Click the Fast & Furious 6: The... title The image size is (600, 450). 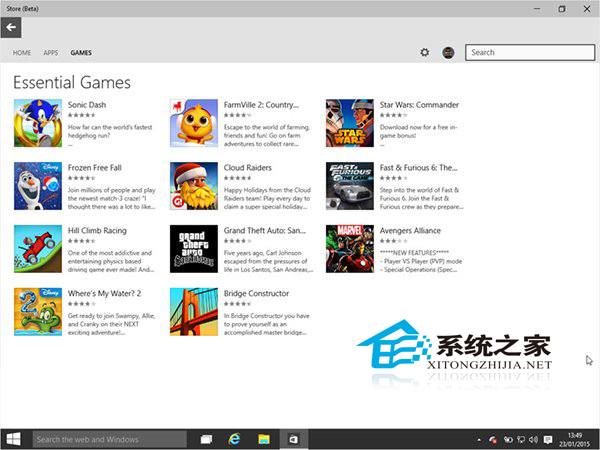click(418, 168)
